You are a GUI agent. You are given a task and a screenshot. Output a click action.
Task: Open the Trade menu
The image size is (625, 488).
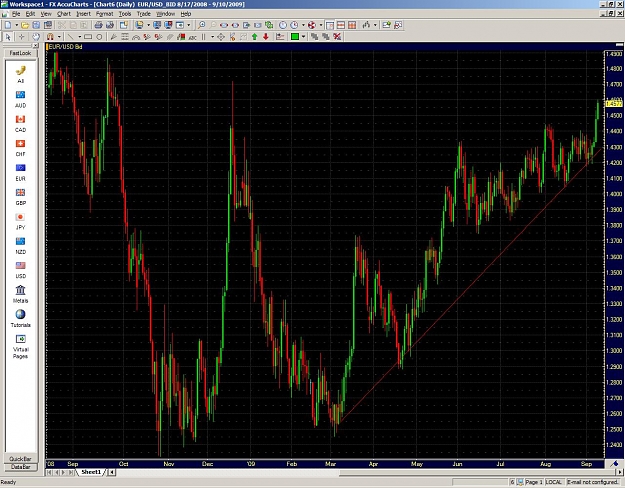pos(143,14)
